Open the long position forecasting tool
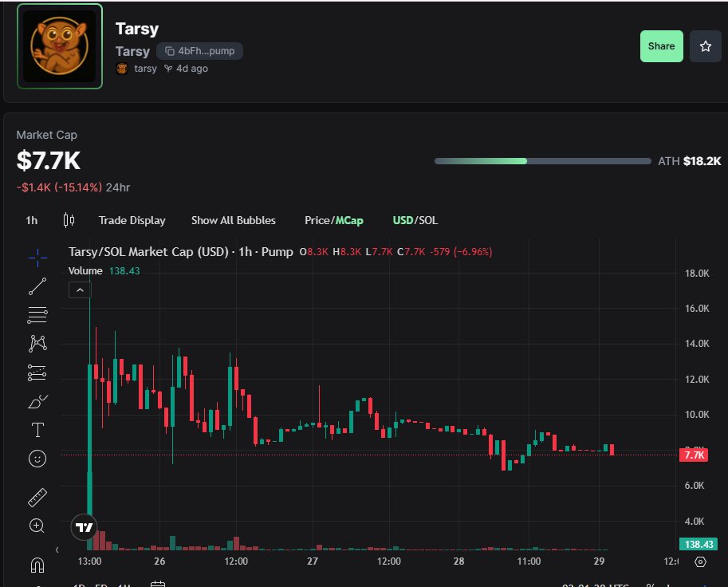 click(37, 372)
